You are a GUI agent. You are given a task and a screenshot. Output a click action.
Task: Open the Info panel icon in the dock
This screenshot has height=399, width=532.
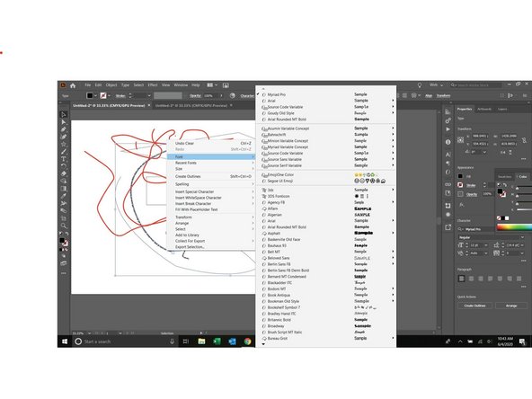[x=448, y=142]
